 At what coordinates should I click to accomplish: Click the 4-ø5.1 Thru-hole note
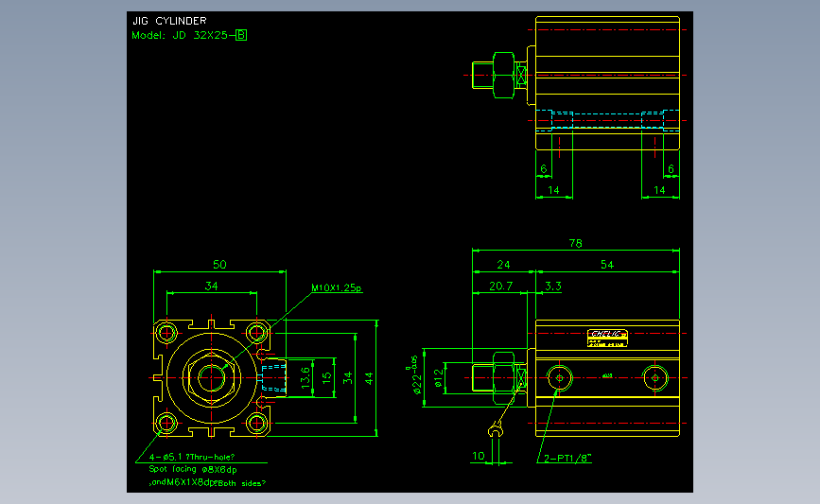[192, 457]
